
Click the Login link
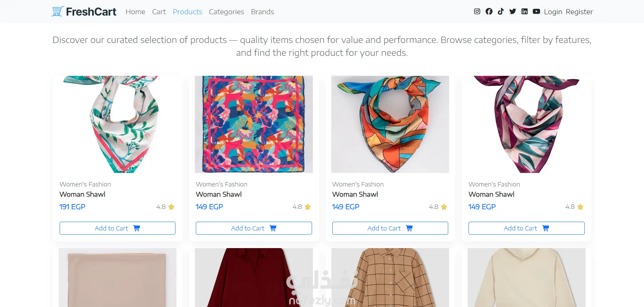click(553, 12)
